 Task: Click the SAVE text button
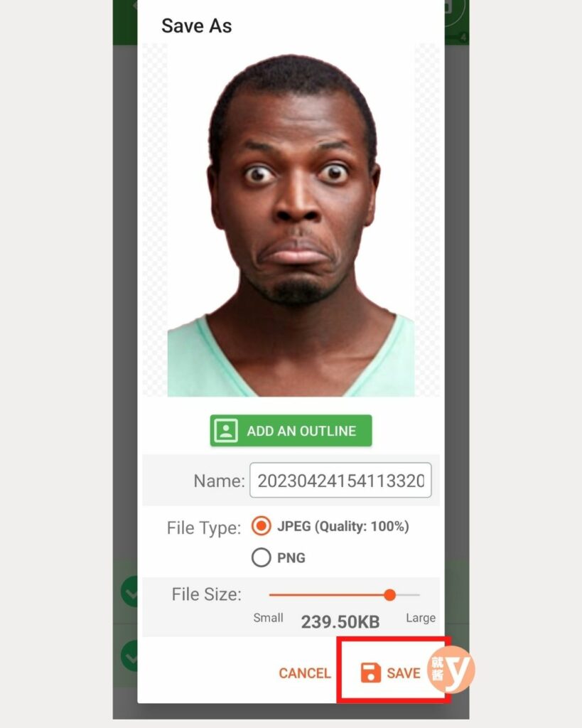point(404,673)
